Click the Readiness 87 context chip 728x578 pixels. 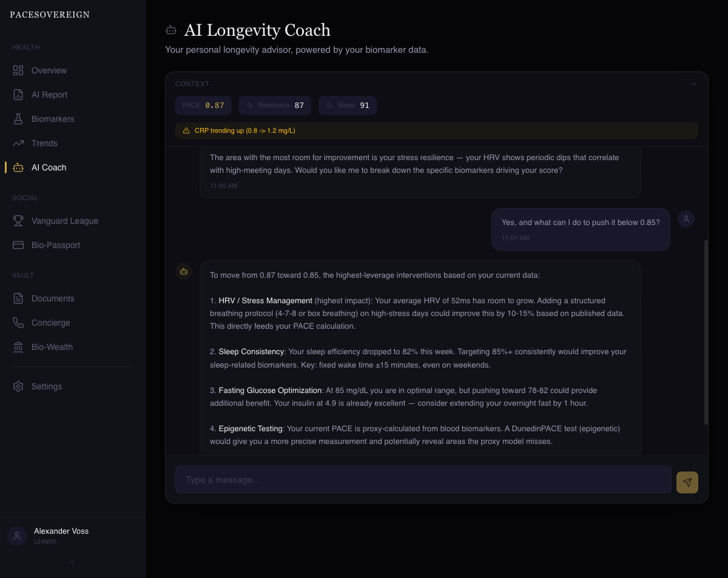point(275,105)
